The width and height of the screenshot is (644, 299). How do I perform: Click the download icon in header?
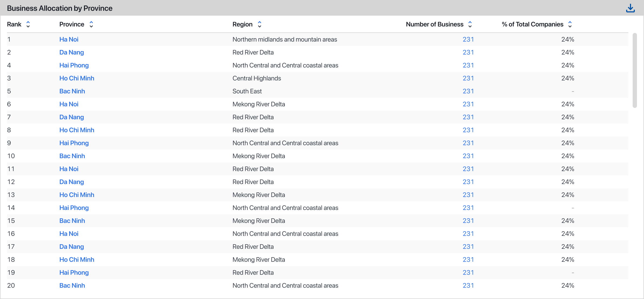pos(630,8)
